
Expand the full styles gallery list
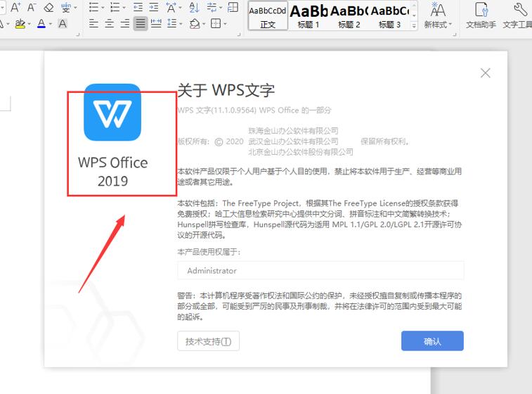coord(414,26)
